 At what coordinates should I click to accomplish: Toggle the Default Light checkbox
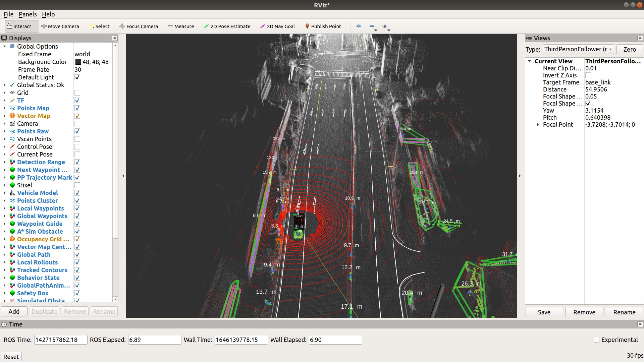(x=77, y=77)
